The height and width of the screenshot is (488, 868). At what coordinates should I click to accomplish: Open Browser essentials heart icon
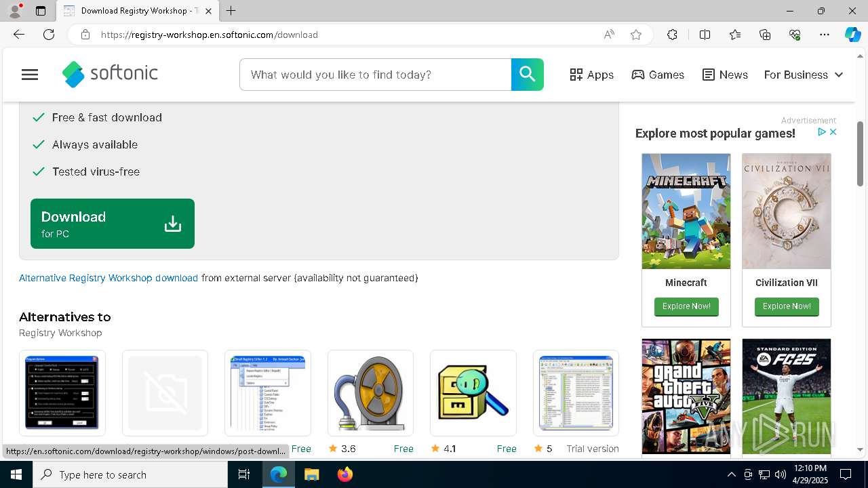795,35
